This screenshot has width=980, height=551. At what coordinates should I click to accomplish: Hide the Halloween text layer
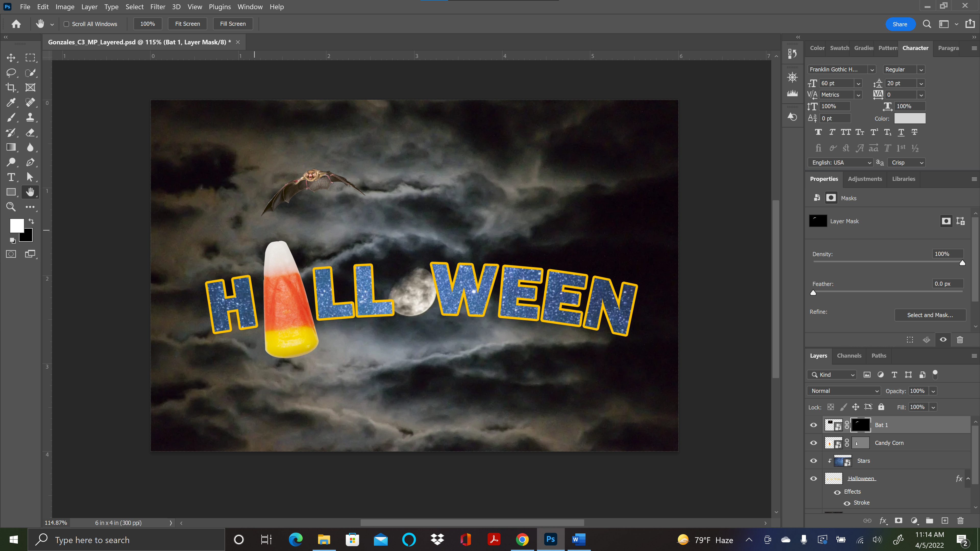pyautogui.click(x=813, y=479)
